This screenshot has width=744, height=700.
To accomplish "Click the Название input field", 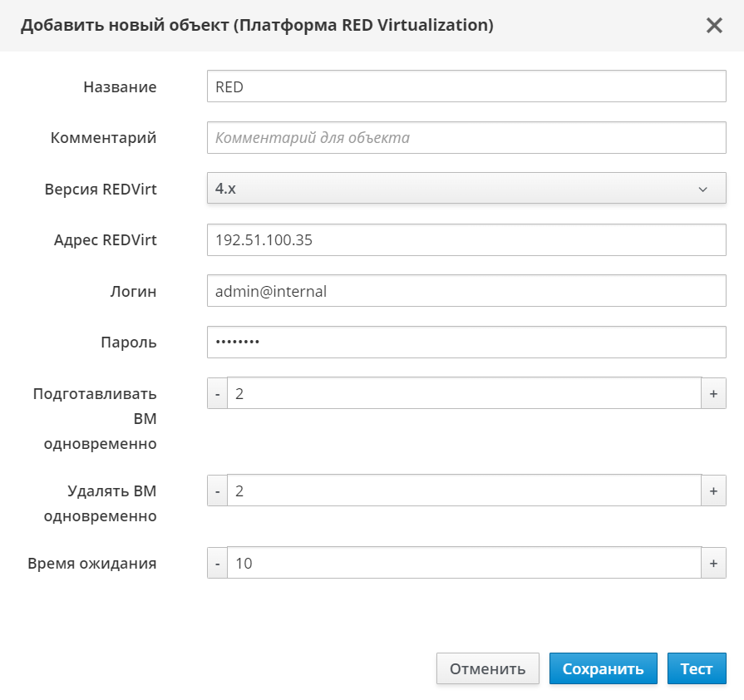I will (x=466, y=86).
